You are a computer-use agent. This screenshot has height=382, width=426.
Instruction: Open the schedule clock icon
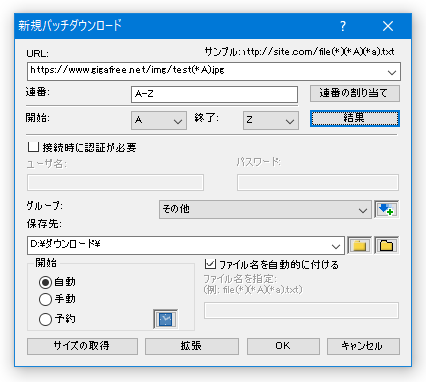[x=165, y=319]
